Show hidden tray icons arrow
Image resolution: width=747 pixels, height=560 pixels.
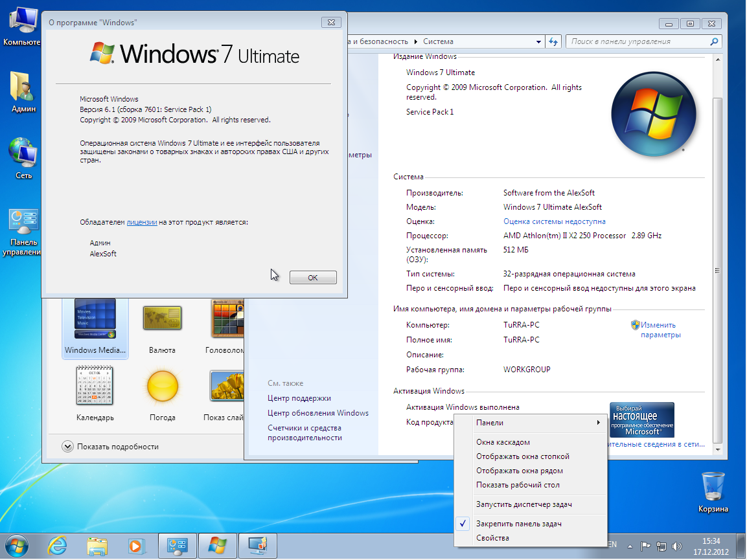click(x=630, y=546)
